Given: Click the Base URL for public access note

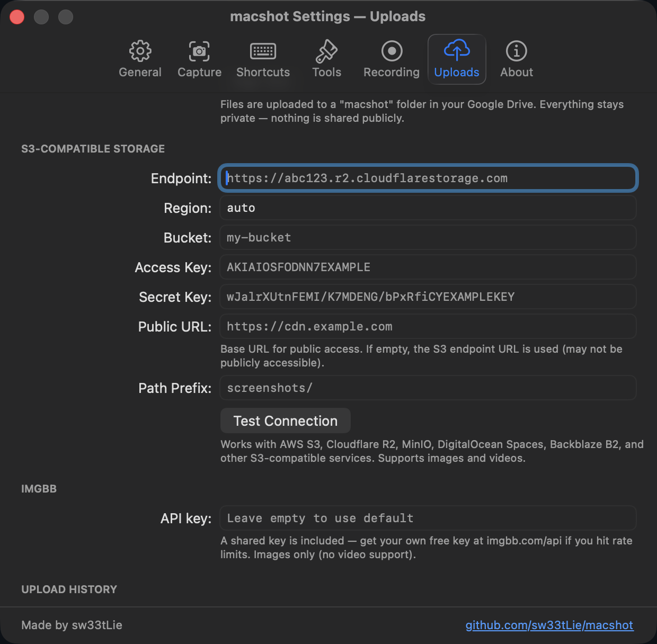Looking at the screenshot, I should point(421,356).
